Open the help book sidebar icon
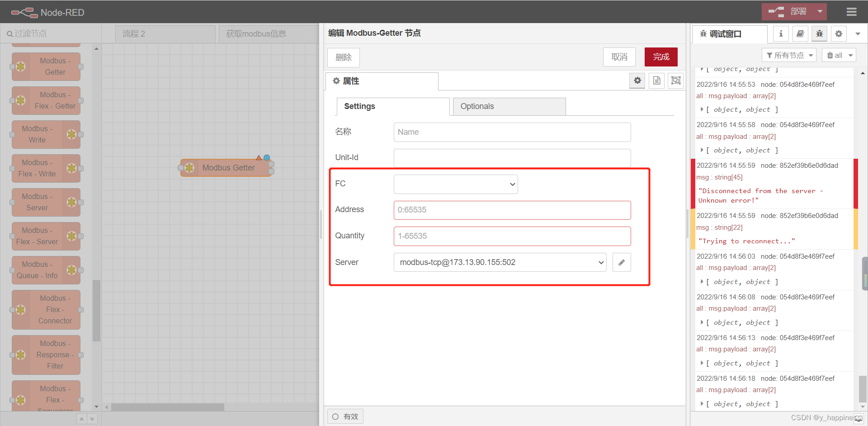The height and width of the screenshot is (426, 868). point(800,33)
